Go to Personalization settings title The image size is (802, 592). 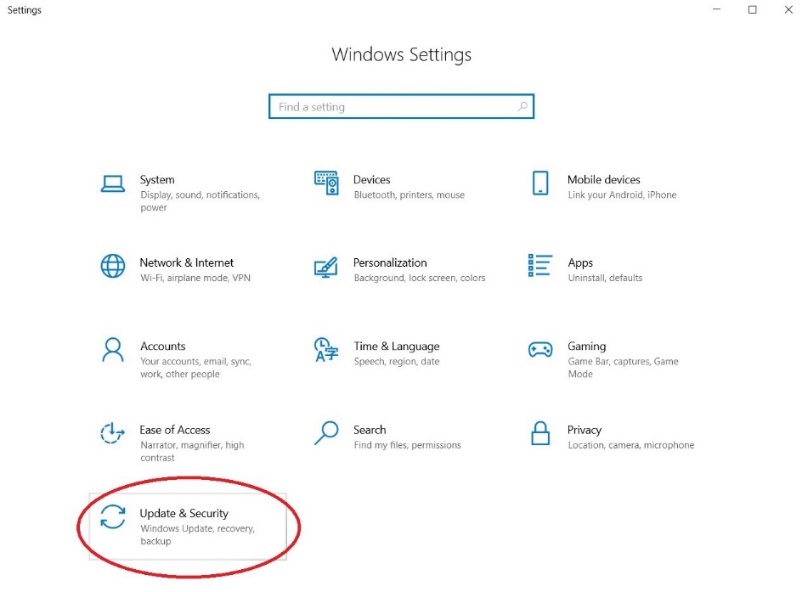[390, 262]
